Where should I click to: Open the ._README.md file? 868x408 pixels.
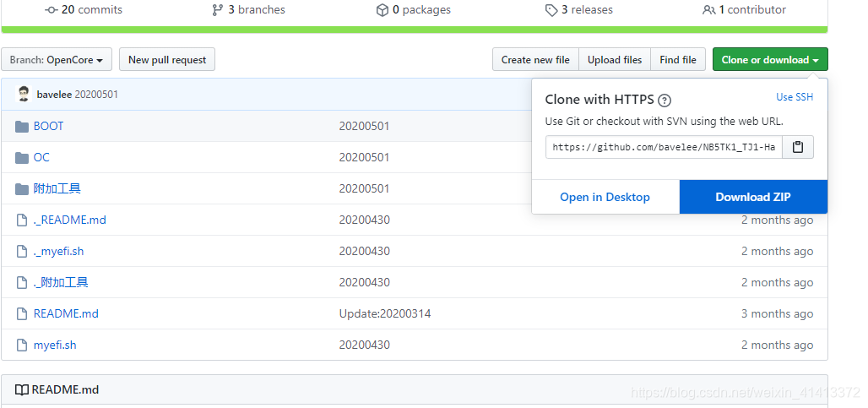click(70, 220)
